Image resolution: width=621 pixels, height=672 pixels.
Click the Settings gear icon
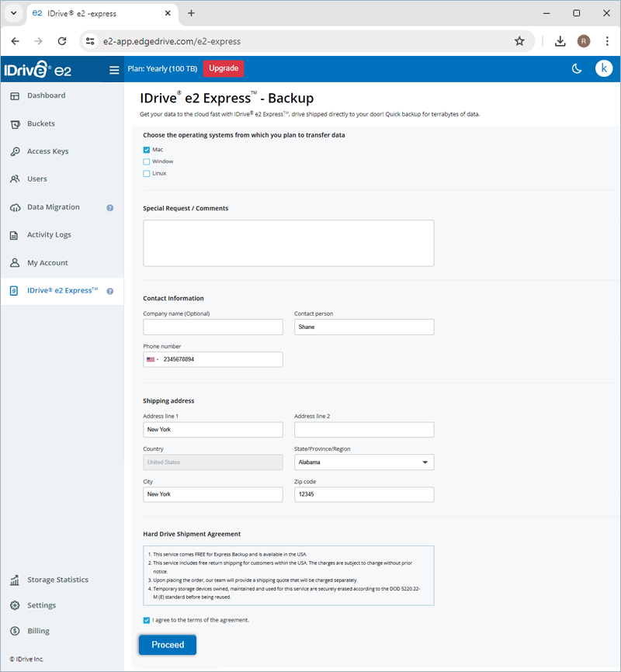point(15,605)
